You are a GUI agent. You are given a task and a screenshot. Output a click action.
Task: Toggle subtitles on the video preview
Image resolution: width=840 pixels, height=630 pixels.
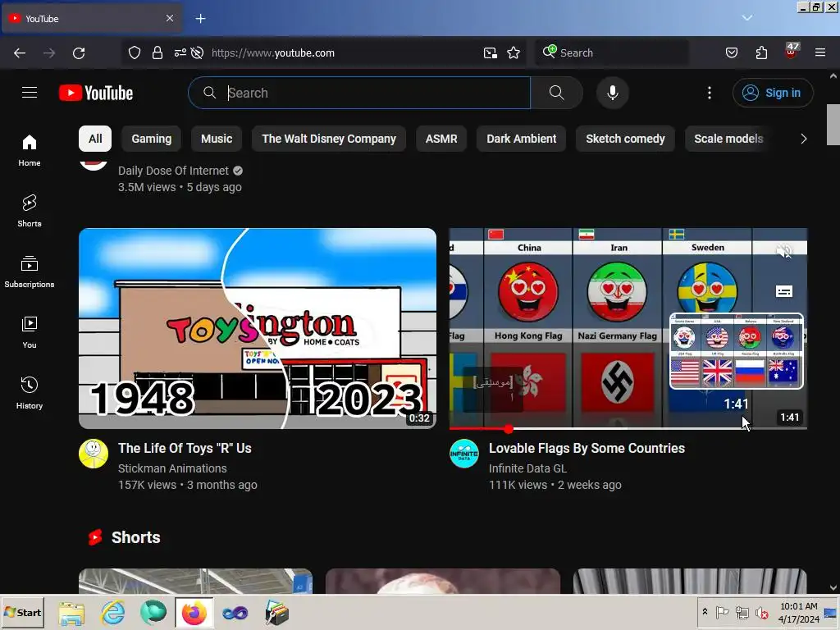[783, 291]
